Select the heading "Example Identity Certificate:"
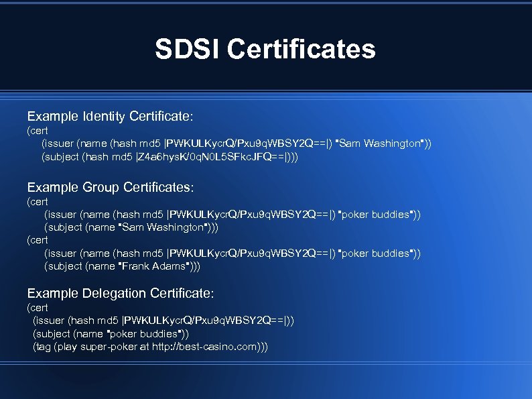The height and width of the screenshot is (399, 532). point(111,117)
